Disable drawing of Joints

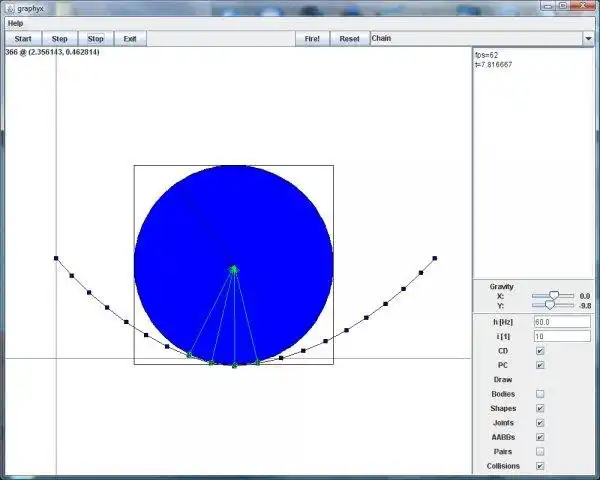click(x=540, y=423)
